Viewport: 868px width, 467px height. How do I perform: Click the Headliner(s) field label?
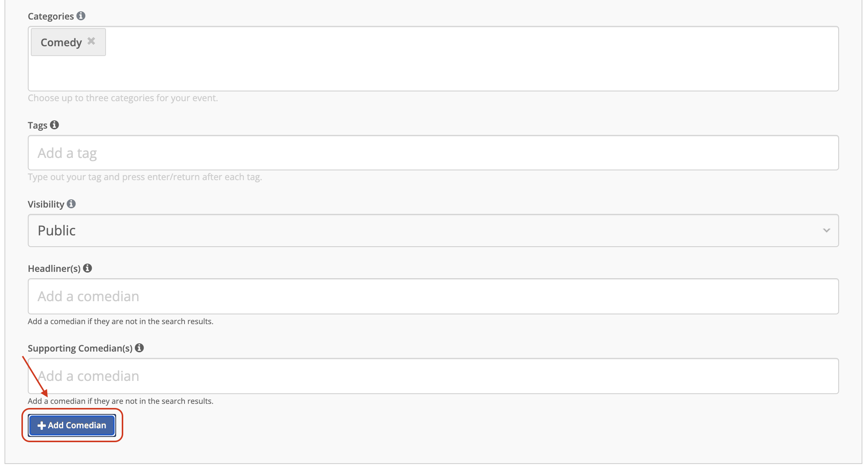(54, 268)
